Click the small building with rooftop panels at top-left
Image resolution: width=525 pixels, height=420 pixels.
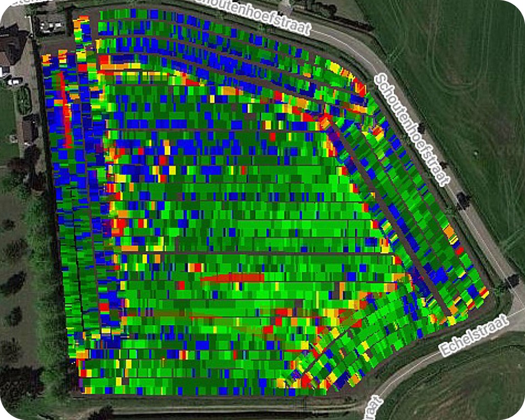click(x=51, y=23)
